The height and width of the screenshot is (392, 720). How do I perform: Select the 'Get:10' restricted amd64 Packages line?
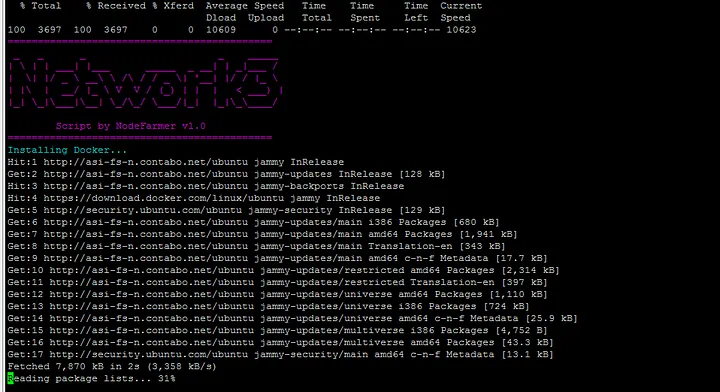click(283, 270)
